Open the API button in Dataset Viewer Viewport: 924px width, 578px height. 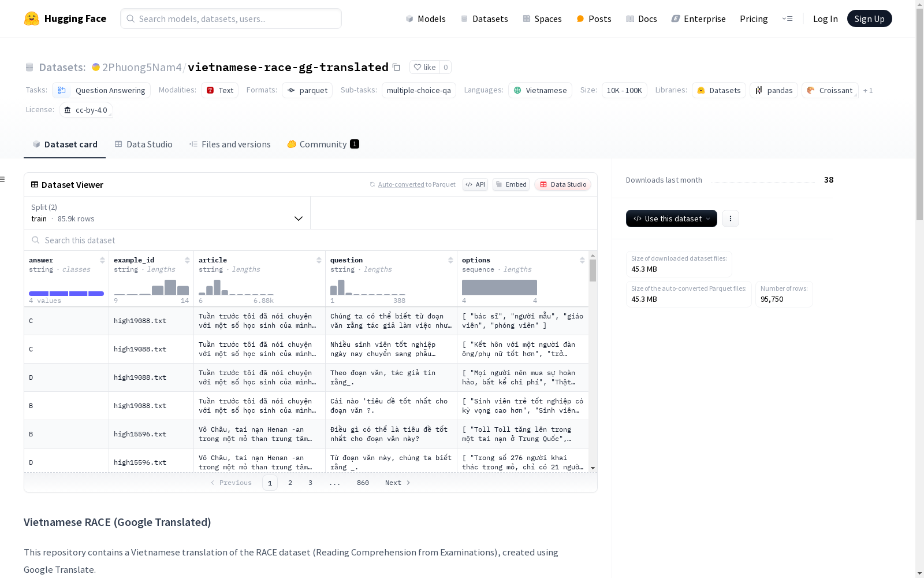pos(475,184)
